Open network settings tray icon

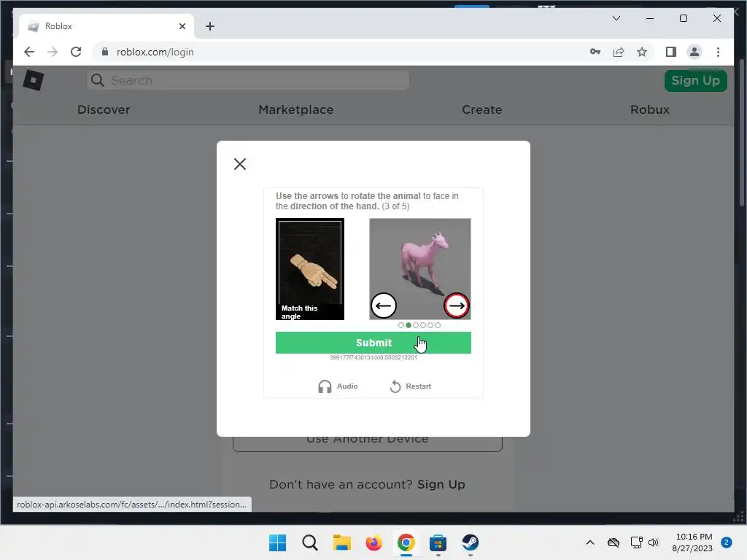tap(636, 542)
